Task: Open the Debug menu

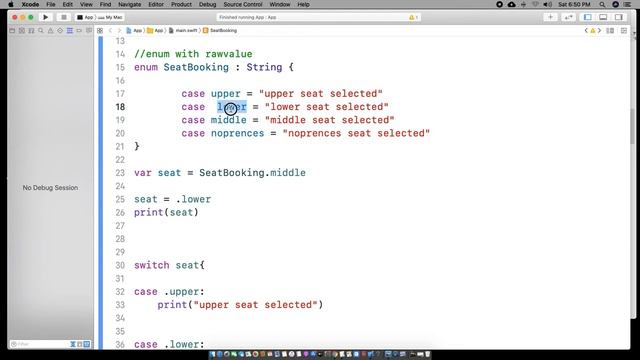Action: point(207,4)
